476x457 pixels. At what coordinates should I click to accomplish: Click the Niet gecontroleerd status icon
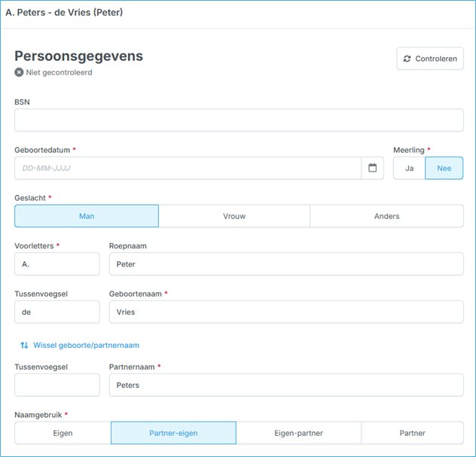(x=19, y=72)
